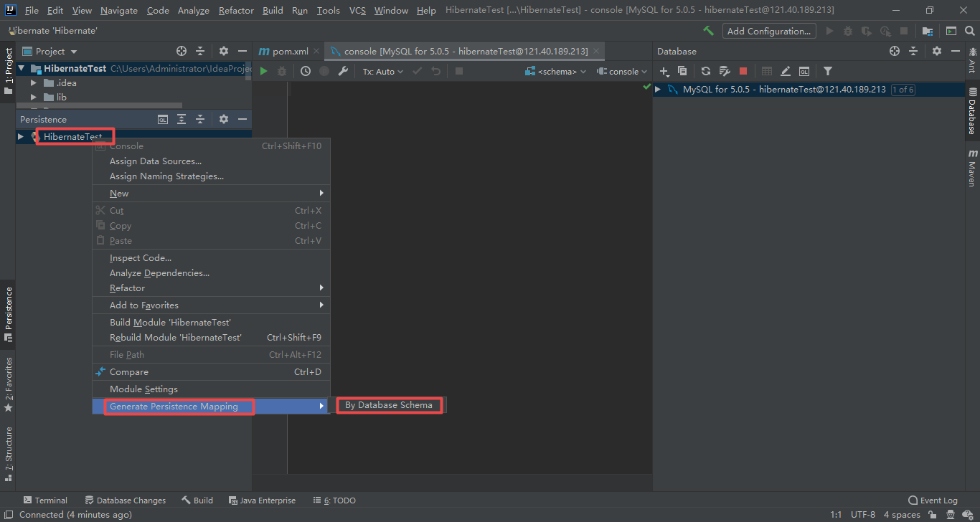The image size is (980, 522).
Task: Add a new data source with the plus icon
Action: [x=664, y=71]
